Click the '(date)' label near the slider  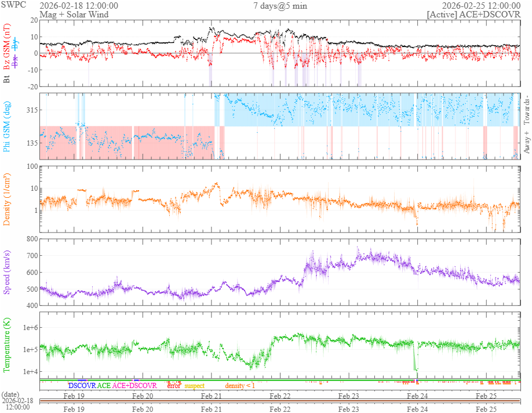[x=10, y=394]
